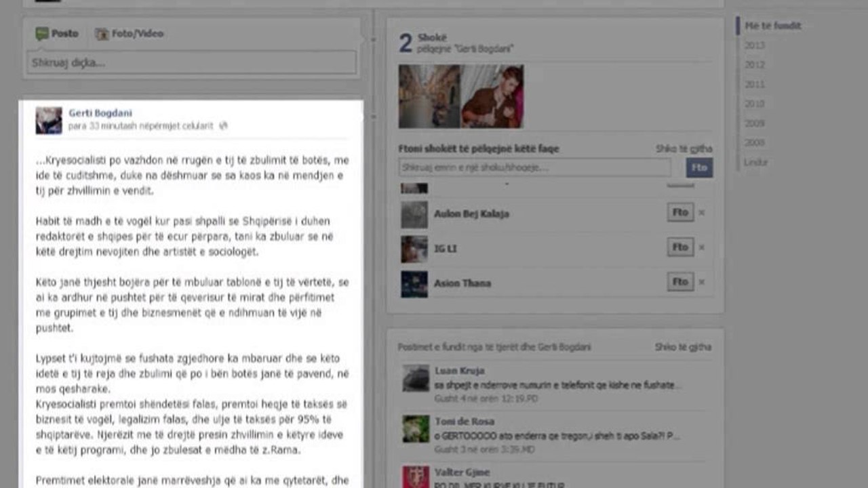This screenshot has height=488, width=868.
Task: Dismiss the Asion Thana suggestion
Action: tap(702, 282)
